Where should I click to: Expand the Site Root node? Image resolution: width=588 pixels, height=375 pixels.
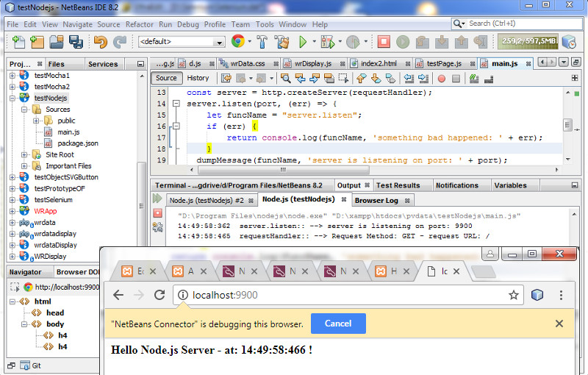[24, 154]
